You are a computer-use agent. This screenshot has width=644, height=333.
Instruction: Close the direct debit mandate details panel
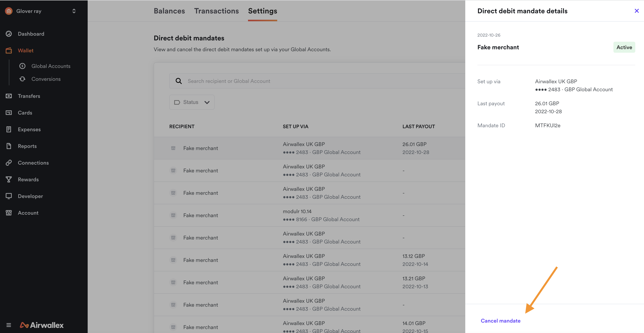[636, 11]
